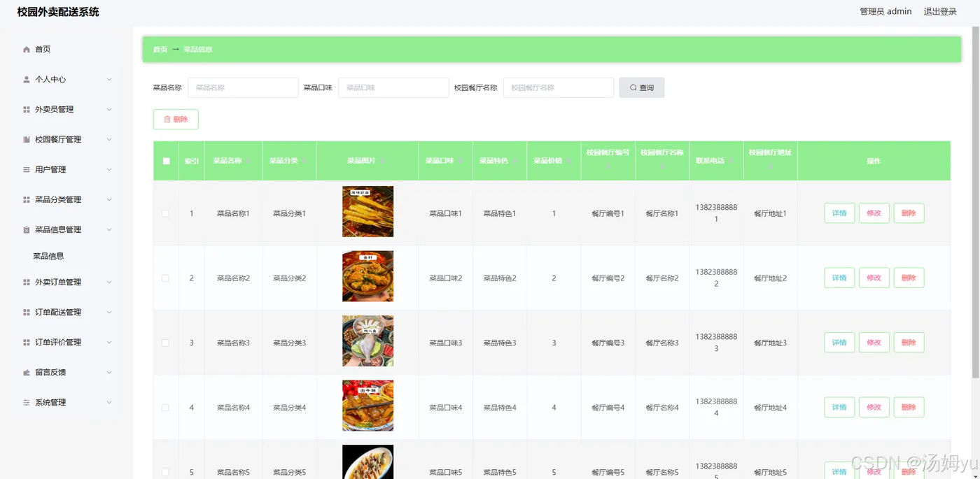Open the 菜品信息 submenu item
The height and width of the screenshot is (479, 980).
pos(48,257)
